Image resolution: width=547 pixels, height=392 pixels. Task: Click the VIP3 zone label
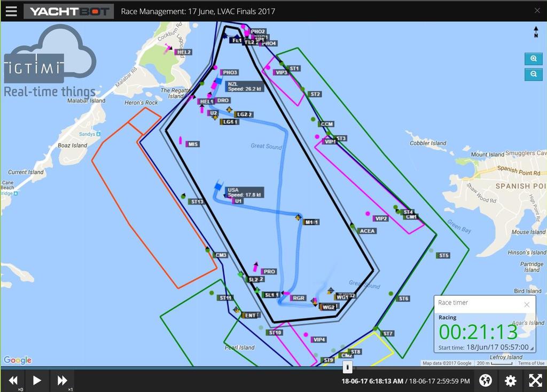(281, 73)
